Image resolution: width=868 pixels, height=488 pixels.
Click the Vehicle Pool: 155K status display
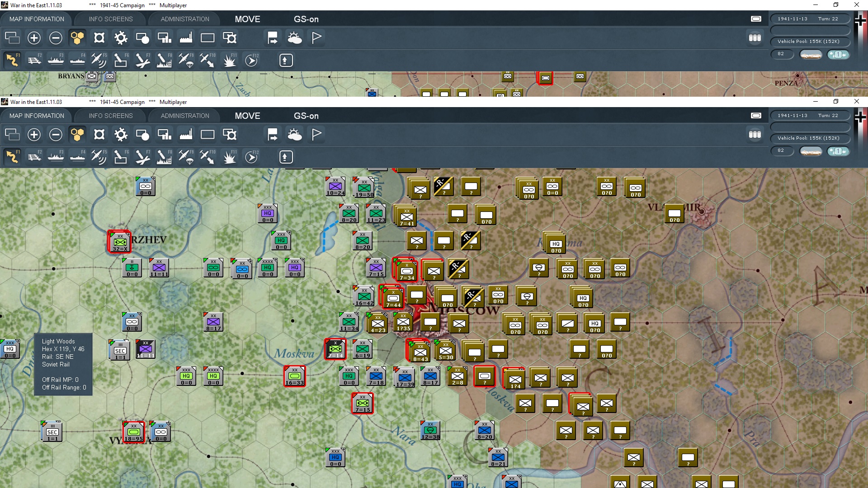[810, 138]
